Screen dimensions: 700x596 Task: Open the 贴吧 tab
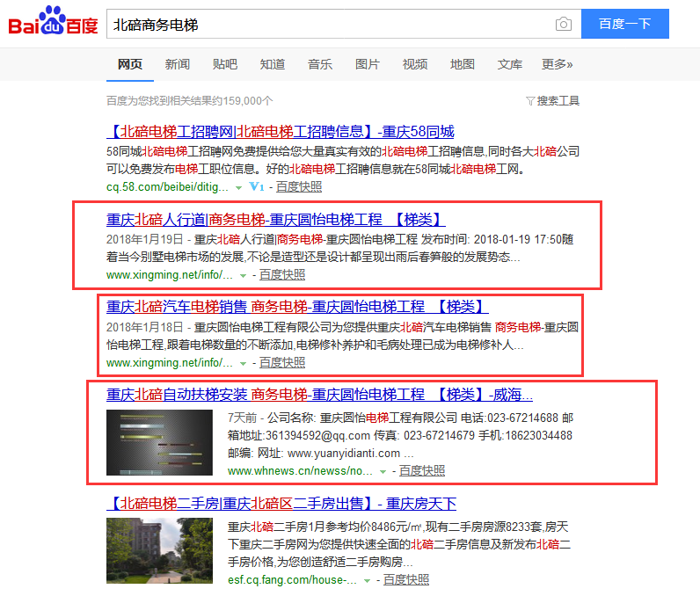[x=225, y=64]
